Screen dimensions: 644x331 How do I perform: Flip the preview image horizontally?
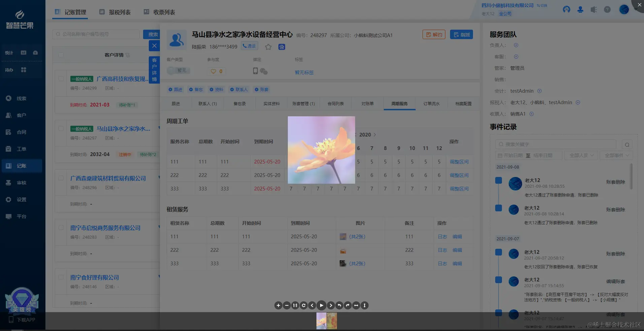[356, 305]
